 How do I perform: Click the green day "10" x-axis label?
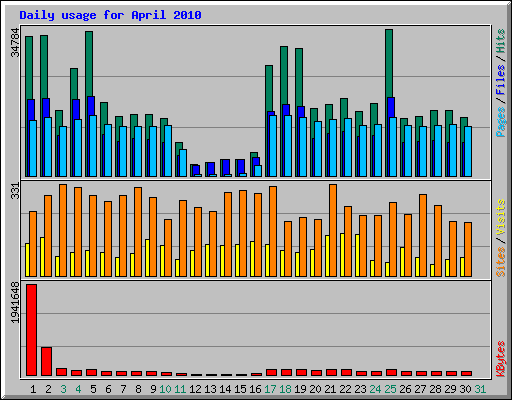pos(165,389)
